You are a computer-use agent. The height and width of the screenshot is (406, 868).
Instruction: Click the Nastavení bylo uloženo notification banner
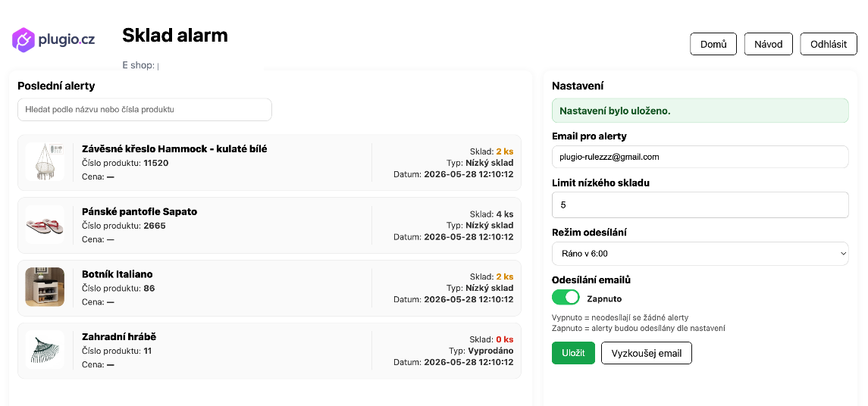point(700,111)
